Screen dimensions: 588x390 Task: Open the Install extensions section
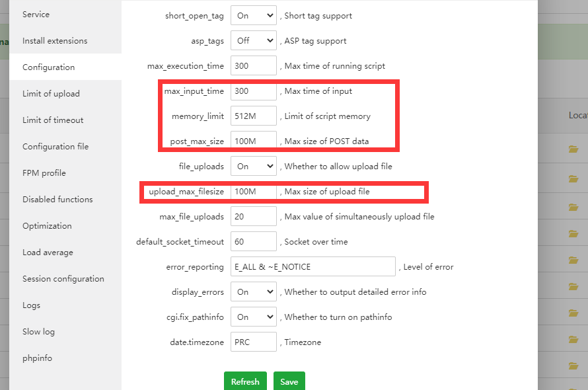click(x=55, y=41)
